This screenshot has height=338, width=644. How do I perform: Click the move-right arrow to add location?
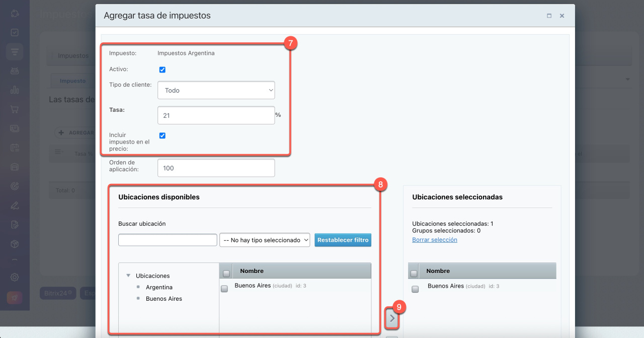tap(392, 318)
